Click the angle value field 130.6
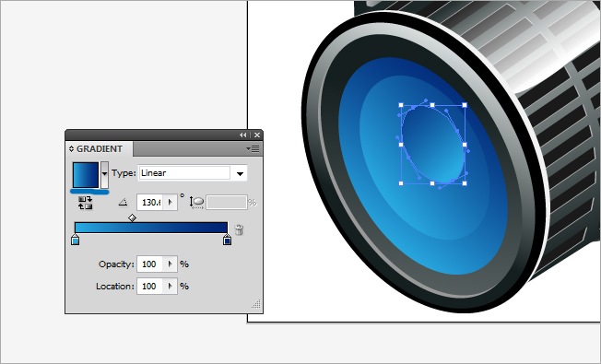 tap(150, 203)
